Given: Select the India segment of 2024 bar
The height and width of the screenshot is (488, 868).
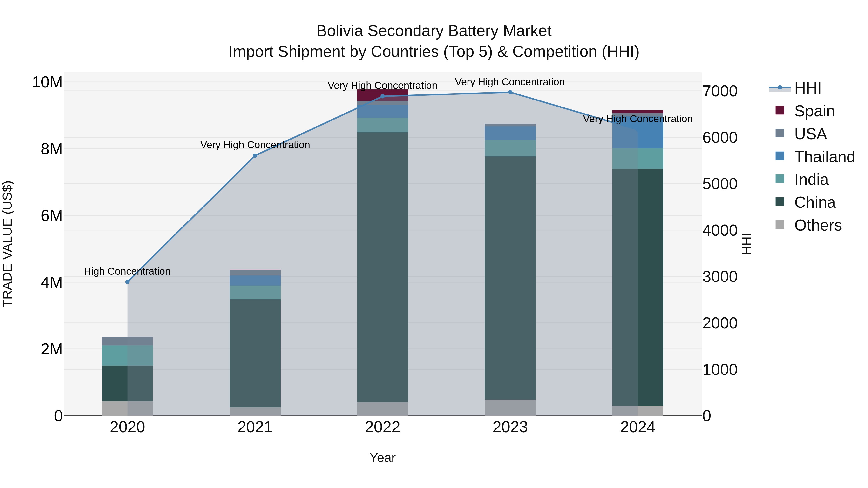Looking at the screenshot, I should 638,159.
